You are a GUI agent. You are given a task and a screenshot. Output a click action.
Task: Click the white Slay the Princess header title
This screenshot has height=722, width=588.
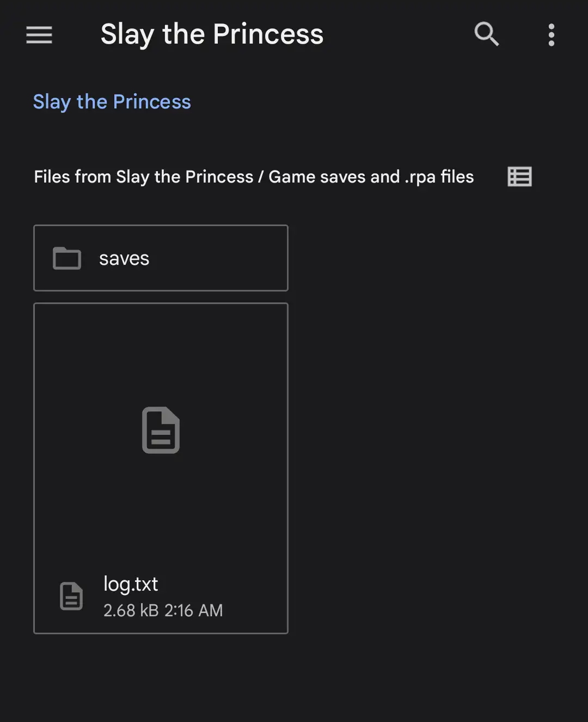[x=212, y=34]
